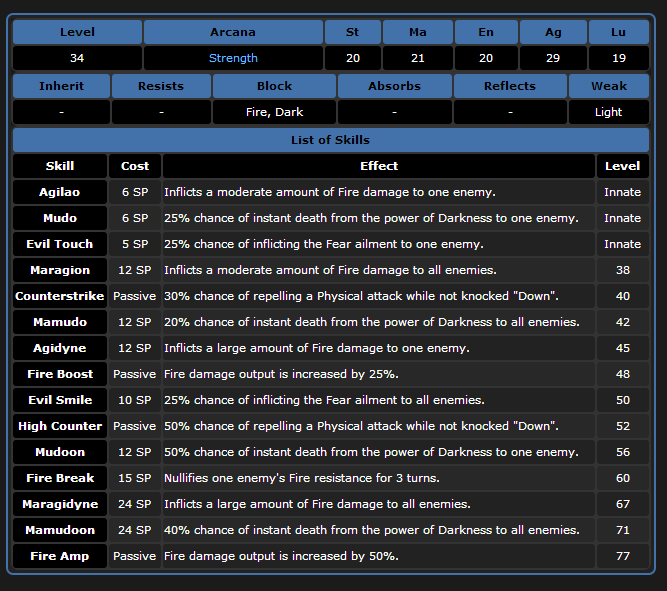
Task: Select the Mamudo skill name
Action: pyautogui.click(x=60, y=322)
